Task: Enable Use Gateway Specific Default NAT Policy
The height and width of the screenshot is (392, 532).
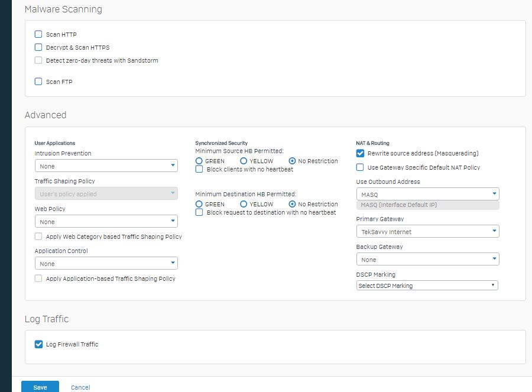Action: (x=360, y=167)
